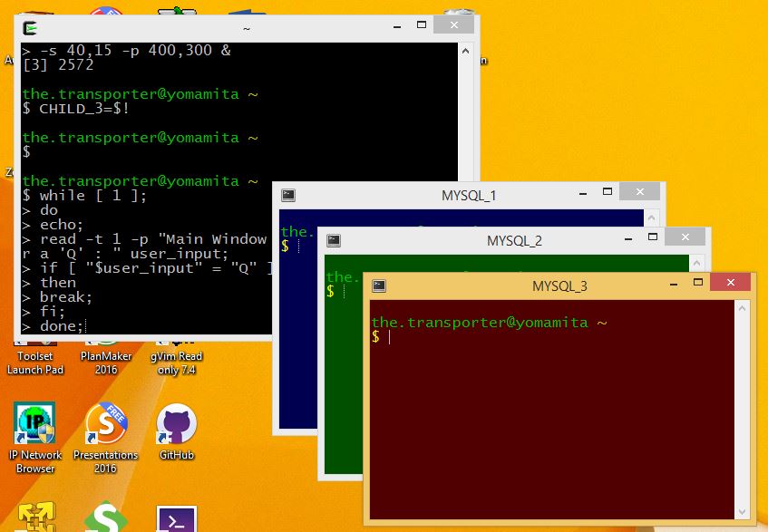The width and height of the screenshot is (768, 532).
Task: Close the MYSQL_3 window
Action: click(x=730, y=283)
